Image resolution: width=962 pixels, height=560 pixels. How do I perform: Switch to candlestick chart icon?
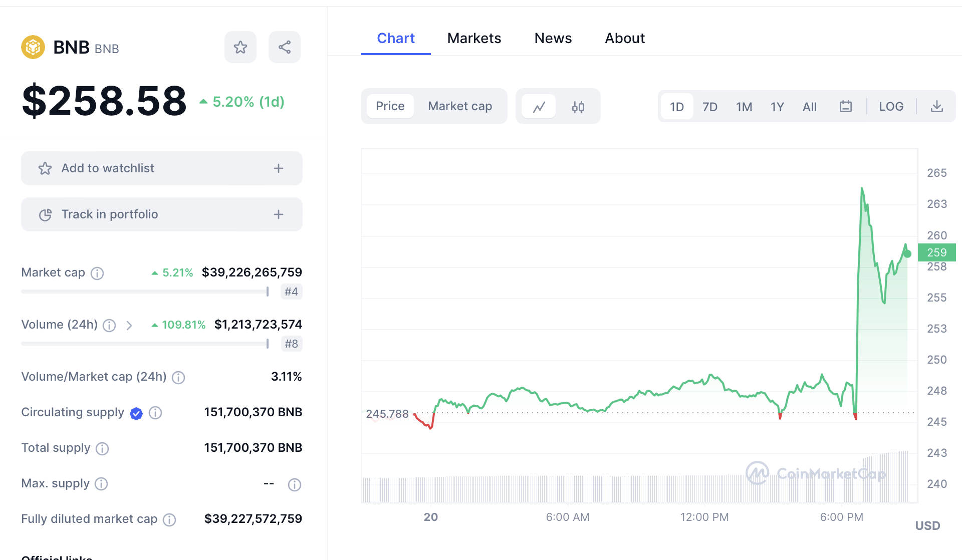pyautogui.click(x=578, y=107)
